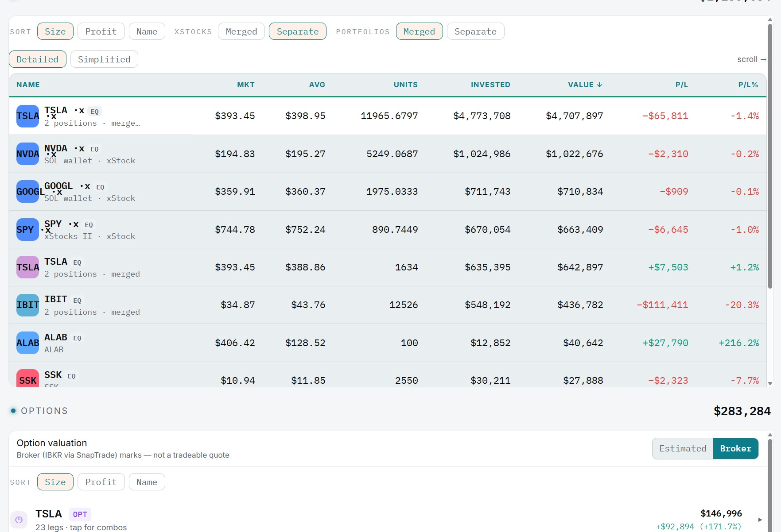Screen dimensions: 781x532
Task: Sort table by P/L% column header
Action: (748, 85)
